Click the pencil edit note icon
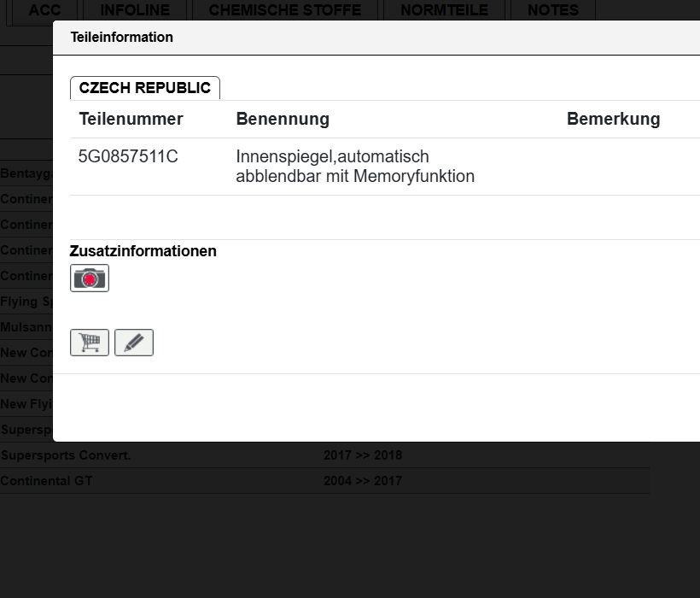Screen dimensions: 700x598 click(134, 343)
